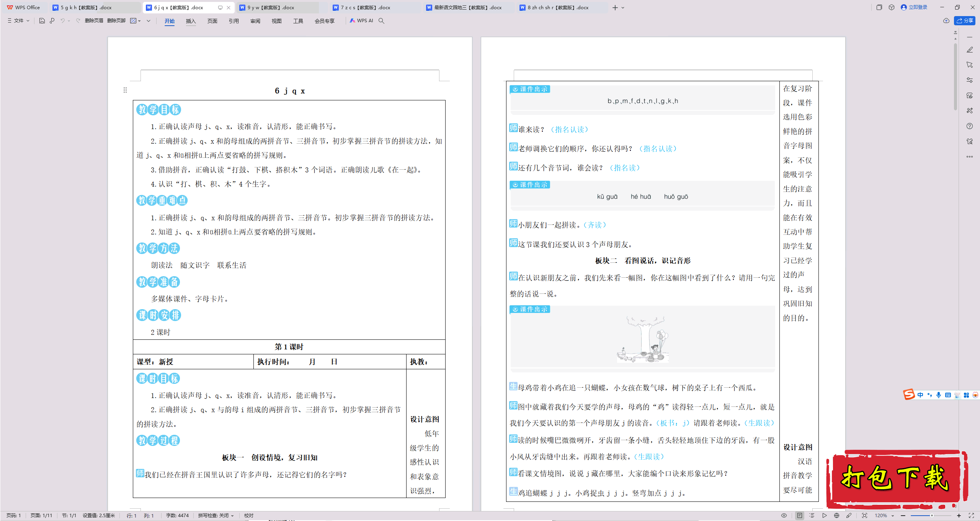This screenshot has width=980, height=521.
Task: Click the Redo arrow icon
Action: click(78, 21)
